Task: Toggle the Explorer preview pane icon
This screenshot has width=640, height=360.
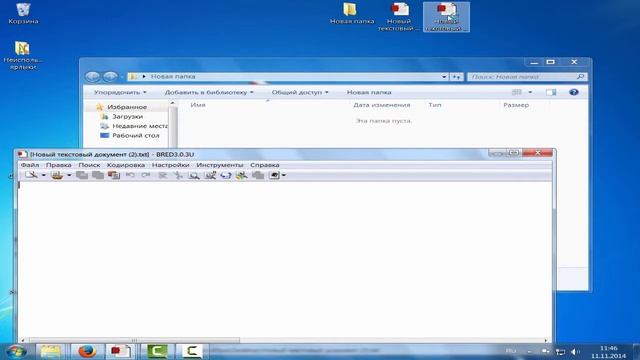Action: [551, 92]
